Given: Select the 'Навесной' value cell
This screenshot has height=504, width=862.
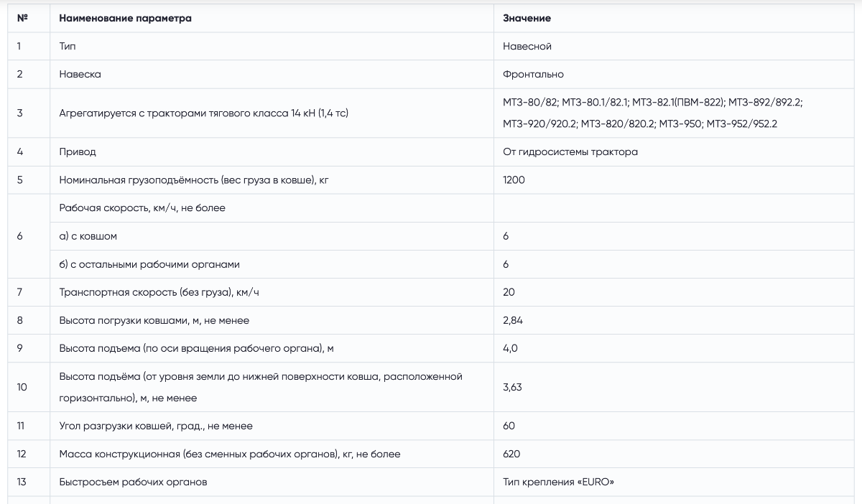Looking at the screenshot, I should (674, 46).
